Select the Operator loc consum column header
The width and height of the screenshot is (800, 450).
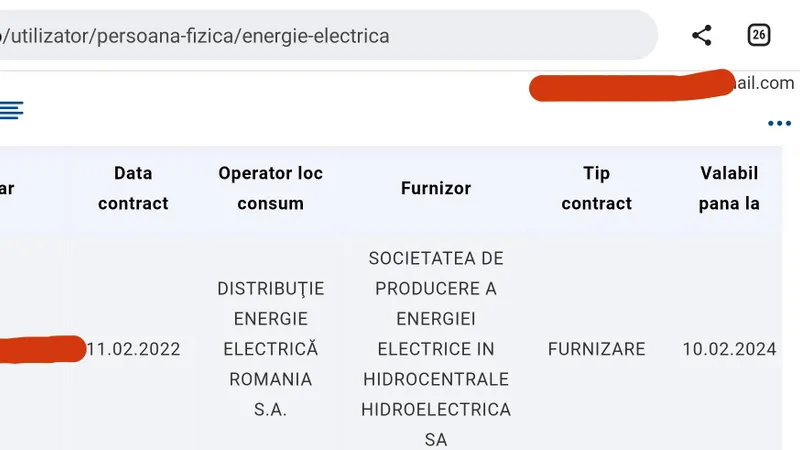[270, 188]
